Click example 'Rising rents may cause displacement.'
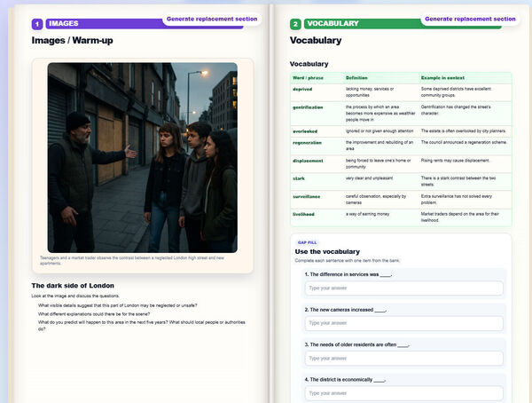Screen dimensions: 532x403 pos(455,161)
